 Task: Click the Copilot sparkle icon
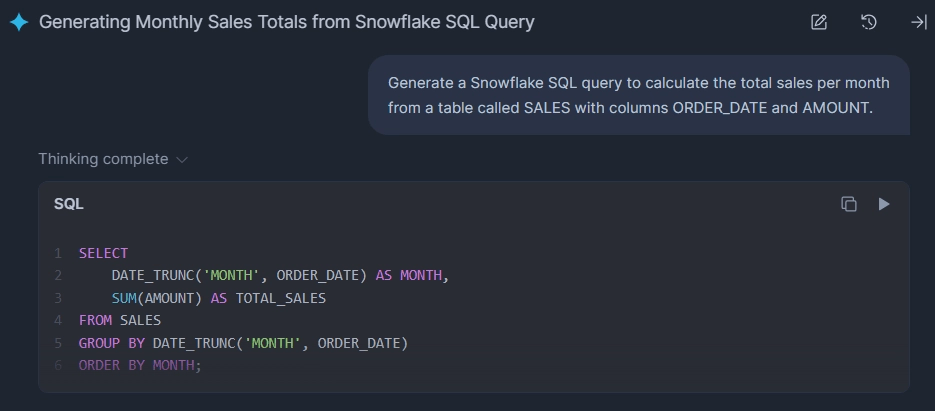pyautogui.click(x=18, y=22)
